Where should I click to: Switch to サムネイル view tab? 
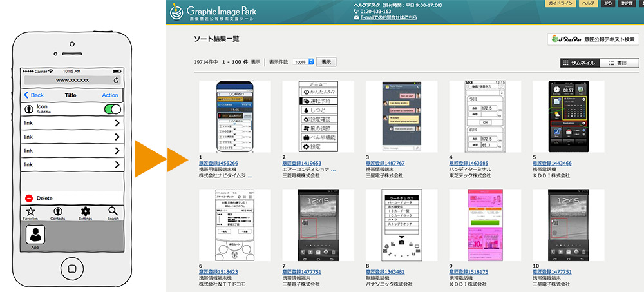[x=580, y=63]
